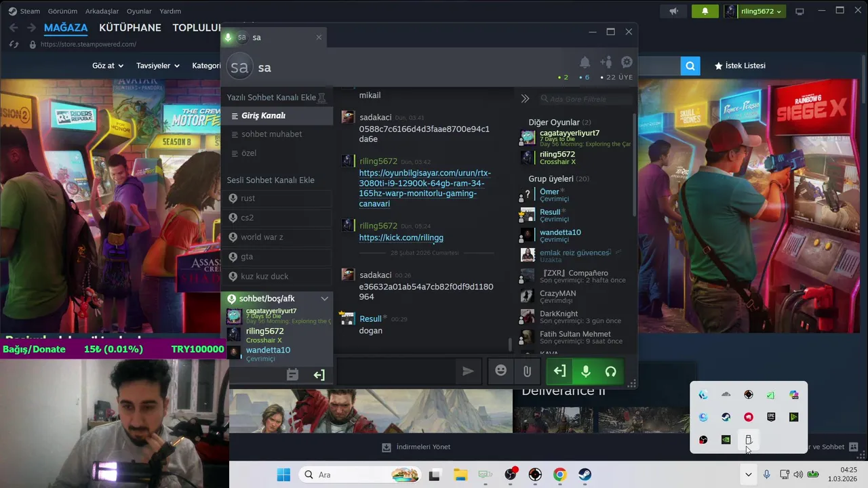Switch to the MAĞAZA tab
Image resolution: width=868 pixels, height=488 pixels.
point(66,28)
